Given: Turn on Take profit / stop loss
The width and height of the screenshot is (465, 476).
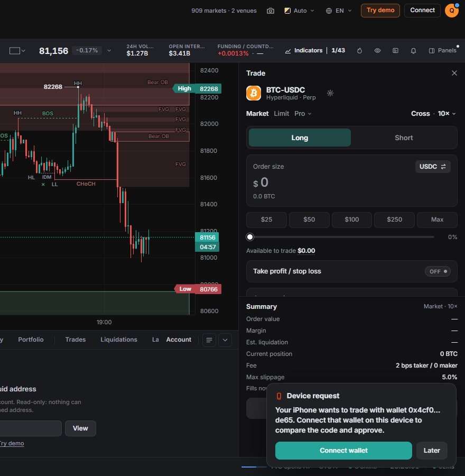Looking at the screenshot, I should click(438, 271).
